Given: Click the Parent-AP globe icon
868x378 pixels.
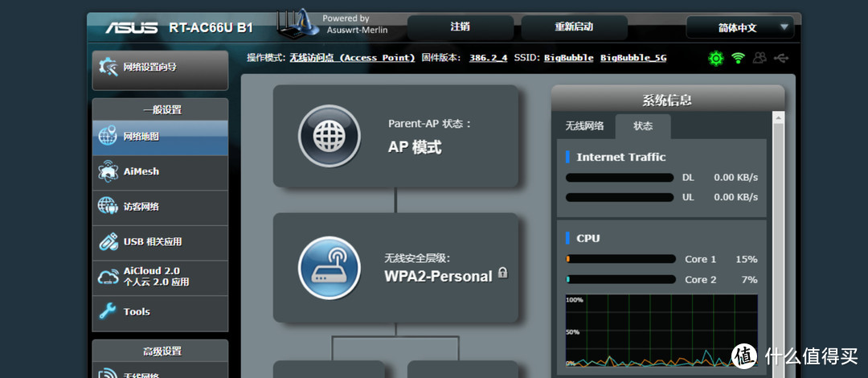Looking at the screenshot, I should (330, 137).
